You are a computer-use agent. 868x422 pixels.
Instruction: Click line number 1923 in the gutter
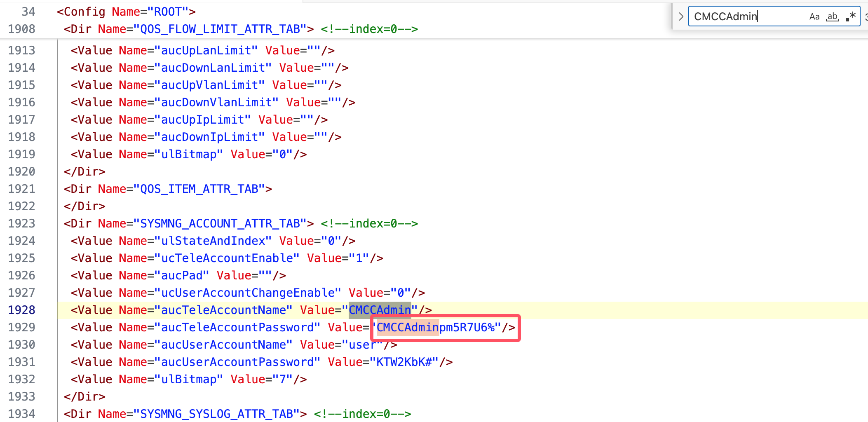click(x=21, y=223)
